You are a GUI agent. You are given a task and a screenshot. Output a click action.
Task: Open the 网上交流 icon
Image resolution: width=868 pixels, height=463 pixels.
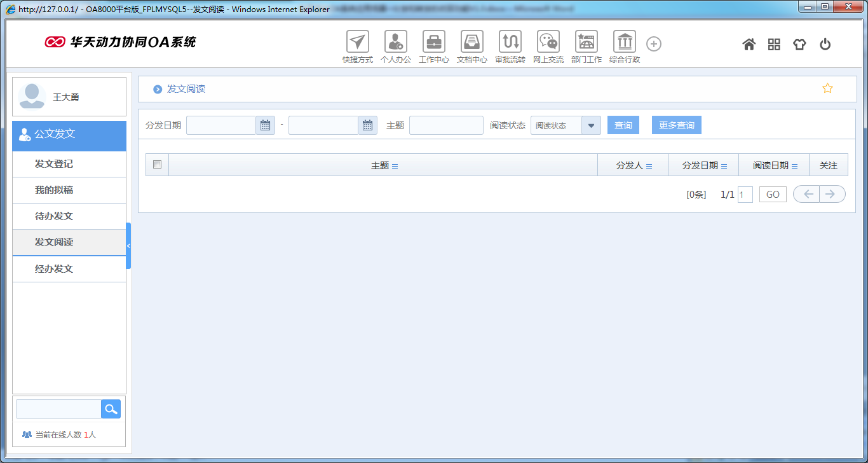click(548, 43)
